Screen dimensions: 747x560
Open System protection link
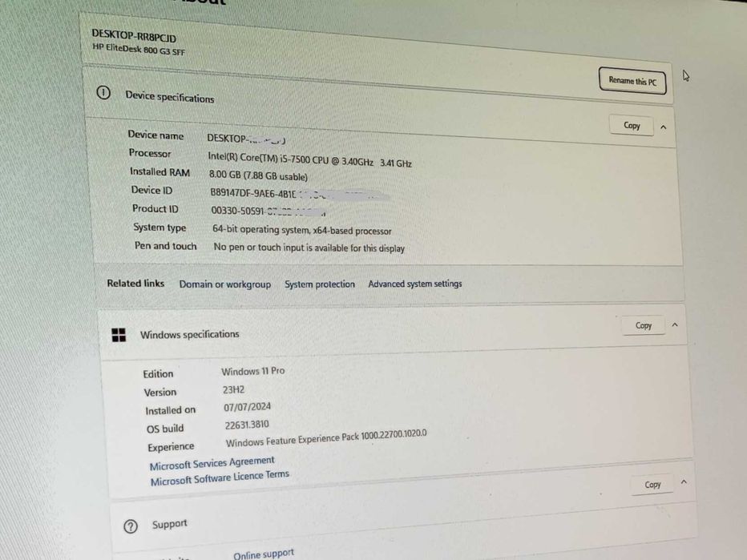click(320, 284)
